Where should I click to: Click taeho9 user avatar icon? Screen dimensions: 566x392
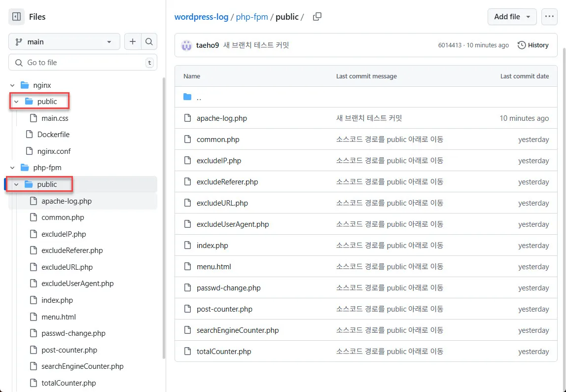click(x=186, y=45)
